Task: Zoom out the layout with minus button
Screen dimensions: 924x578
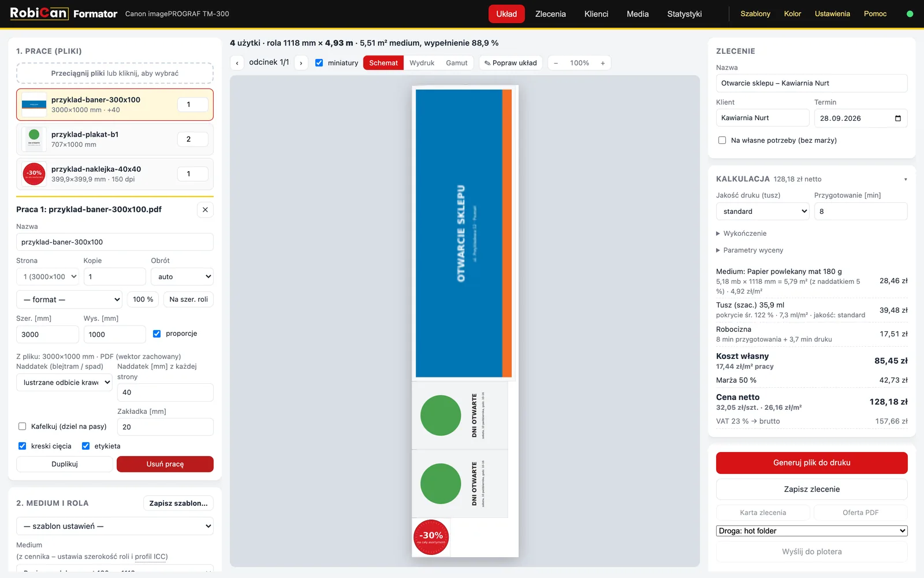Action: click(556, 63)
